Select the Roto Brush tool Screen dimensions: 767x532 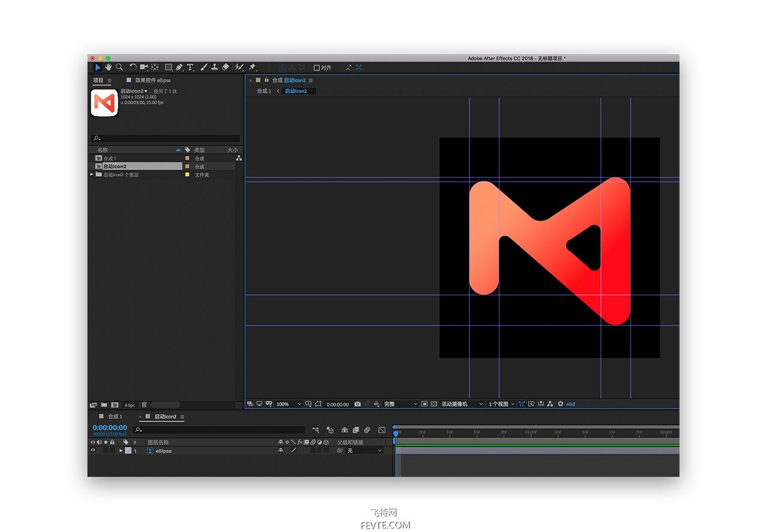239,68
